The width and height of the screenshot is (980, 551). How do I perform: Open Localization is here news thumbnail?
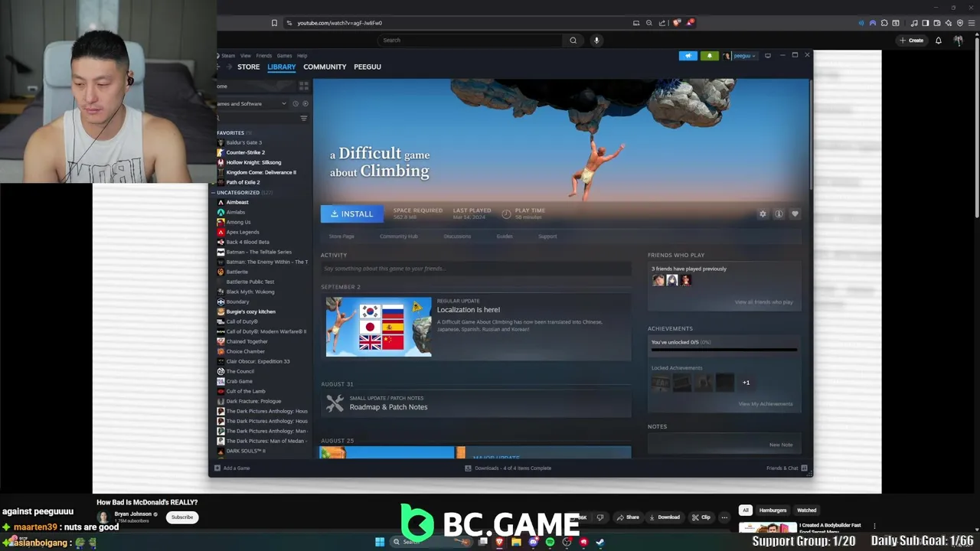coord(379,328)
